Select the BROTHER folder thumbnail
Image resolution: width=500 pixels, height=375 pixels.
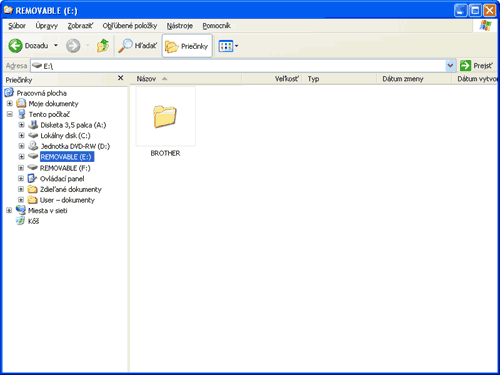165,117
